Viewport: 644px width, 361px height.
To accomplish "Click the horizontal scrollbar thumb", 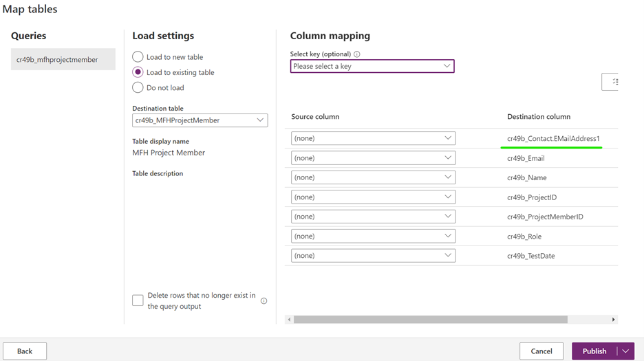I will [x=430, y=320].
